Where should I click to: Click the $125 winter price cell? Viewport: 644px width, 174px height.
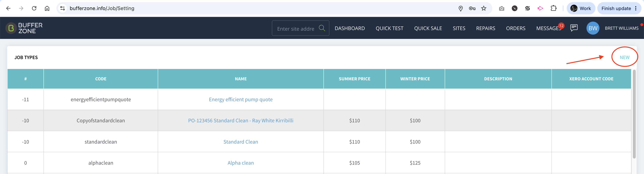(x=415, y=163)
